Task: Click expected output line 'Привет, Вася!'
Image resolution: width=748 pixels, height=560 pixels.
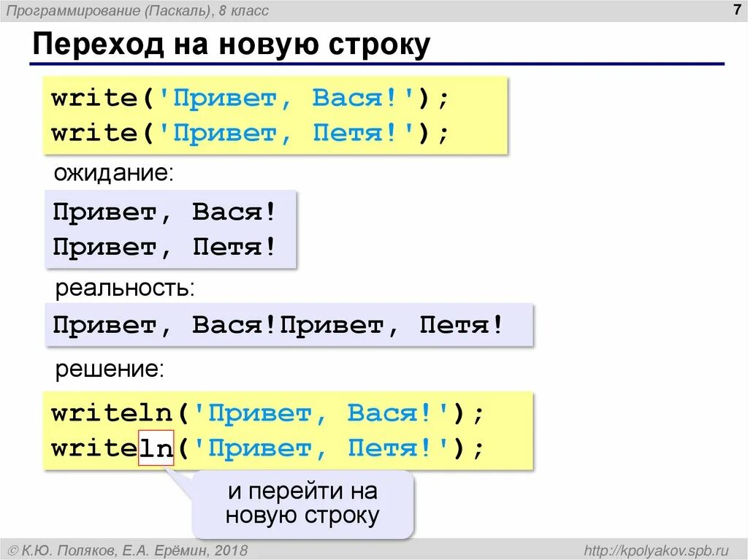Action: pos(164,211)
